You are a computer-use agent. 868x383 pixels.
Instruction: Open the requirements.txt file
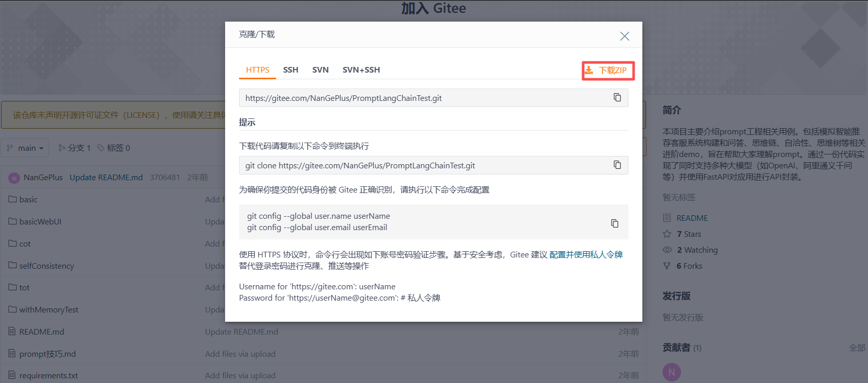pyautogui.click(x=48, y=376)
